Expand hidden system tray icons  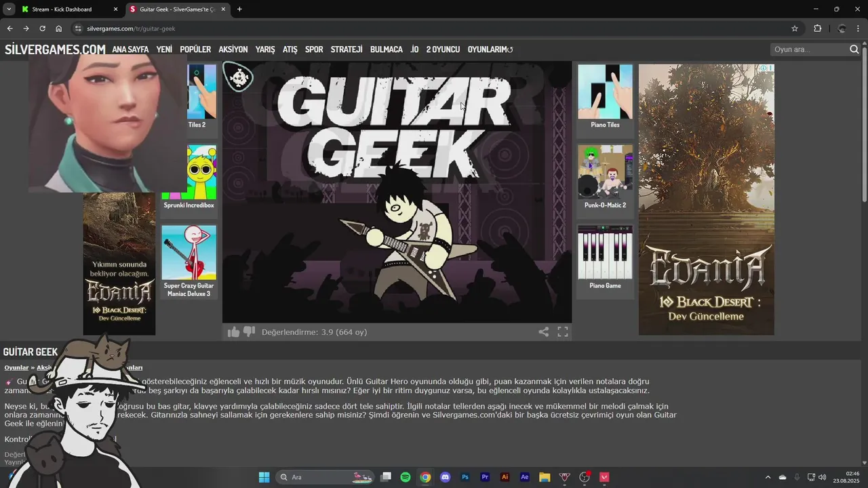point(768,477)
